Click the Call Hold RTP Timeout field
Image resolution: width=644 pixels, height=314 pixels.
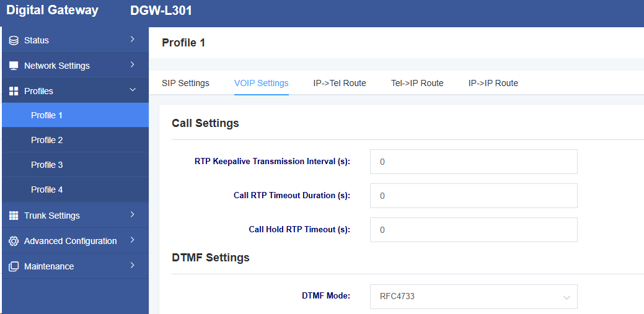point(474,230)
